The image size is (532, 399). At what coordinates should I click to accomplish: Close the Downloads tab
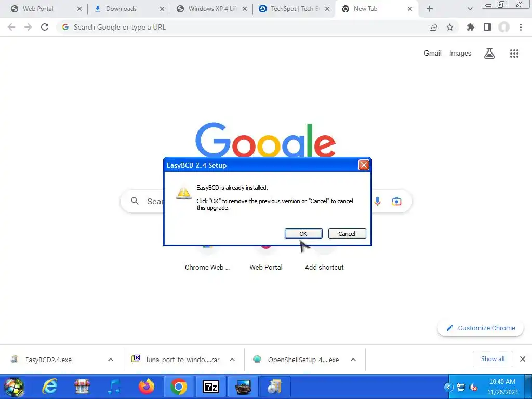162,9
